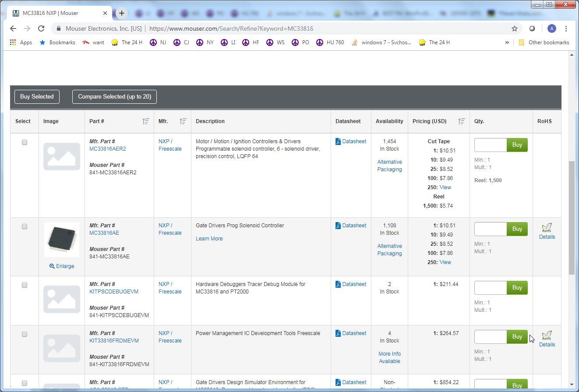Open the 'windows 7 - Svchos...' bookmark
579x392 pixels.
click(381, 42)
